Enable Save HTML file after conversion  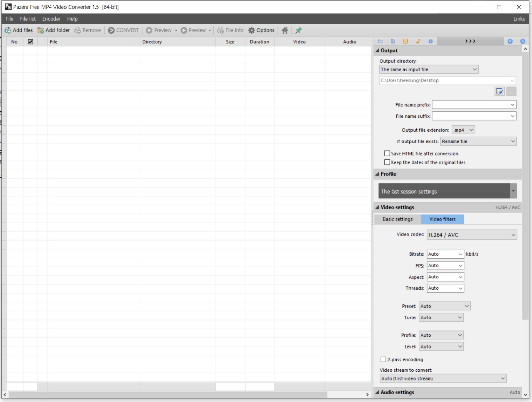(x=387, y=153)
